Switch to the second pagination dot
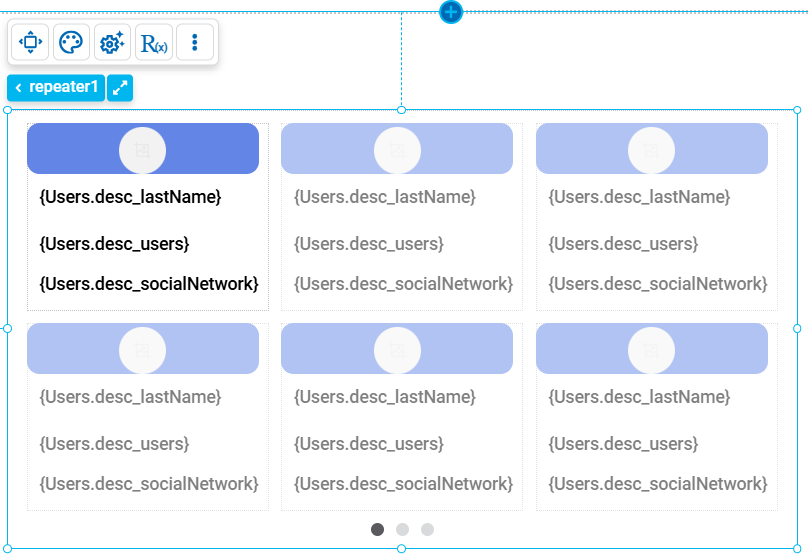Image resolution: width=808 pixels, height=554 pixels. point(402,529)
